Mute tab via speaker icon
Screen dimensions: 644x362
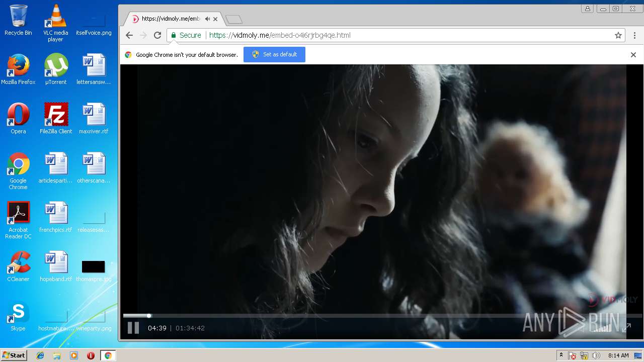[207, 19]
